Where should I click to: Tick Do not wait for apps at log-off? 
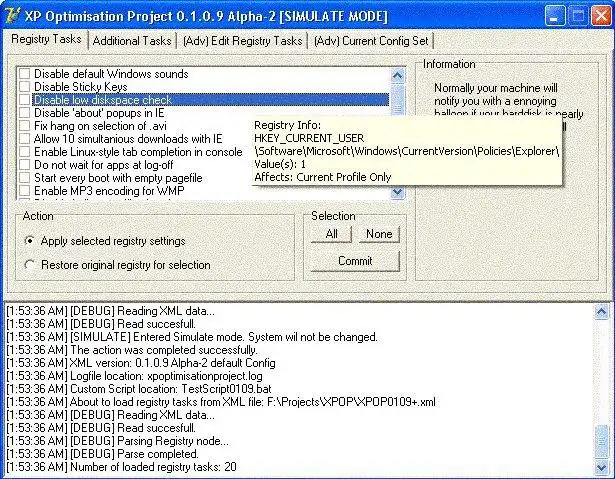25,164
